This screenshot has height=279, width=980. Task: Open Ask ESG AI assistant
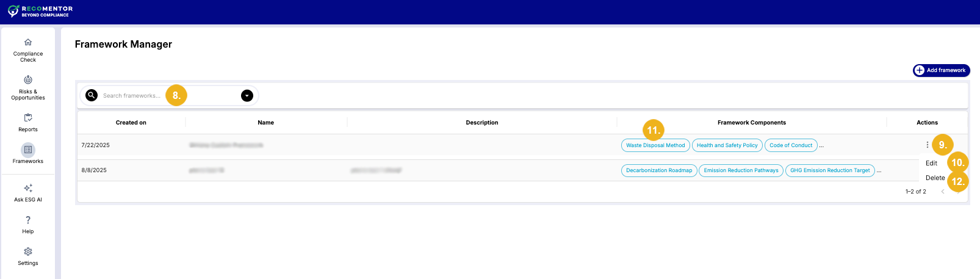click(x=28, y=189)
